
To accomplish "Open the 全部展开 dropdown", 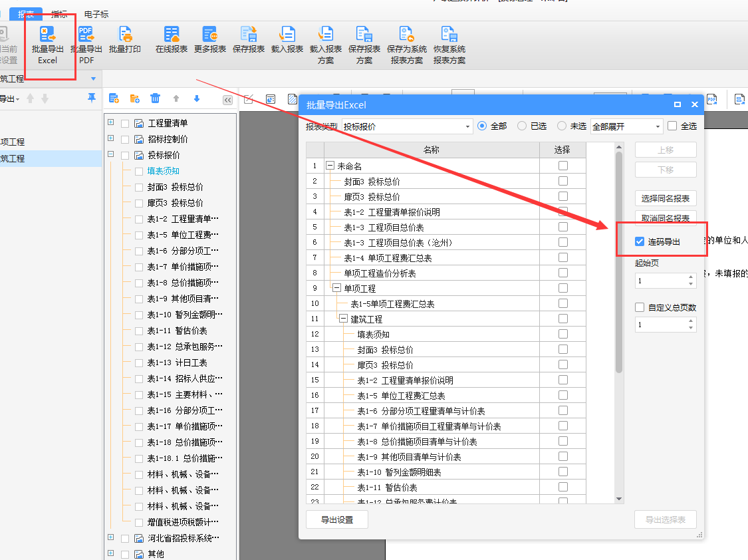I will click(x=627, y=126).
